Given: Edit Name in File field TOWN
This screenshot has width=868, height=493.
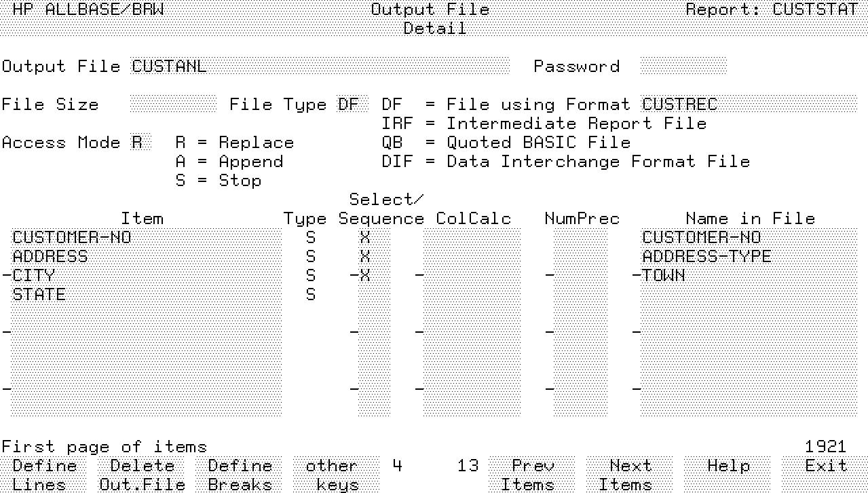Looking at the screenshot, I should coord(748,276).
